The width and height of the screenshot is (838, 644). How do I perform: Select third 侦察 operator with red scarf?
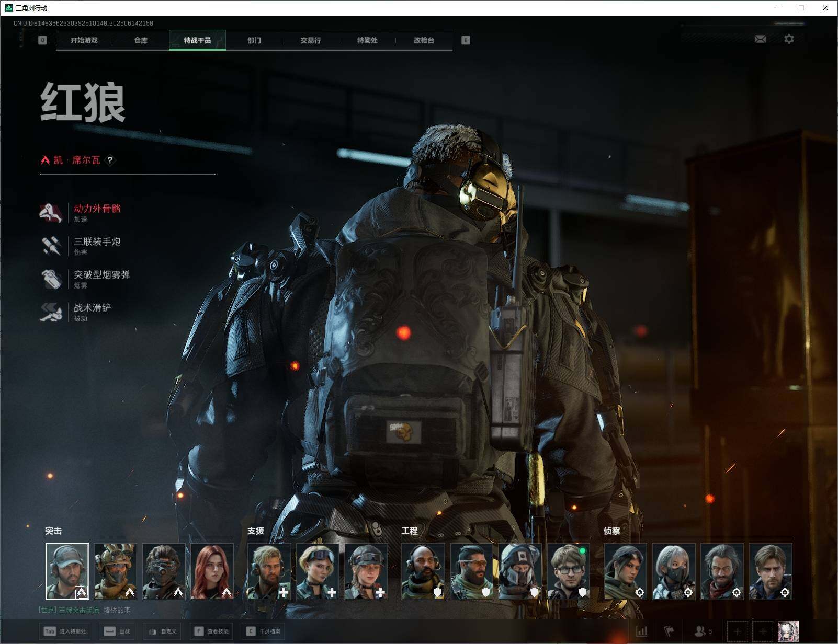click(x=722, y=571)
